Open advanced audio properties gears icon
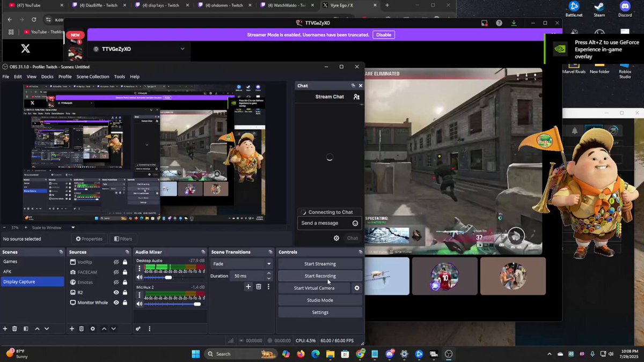The width and height of the screenshot is (644, 362). pyautogui.click(x=138, y=329)
